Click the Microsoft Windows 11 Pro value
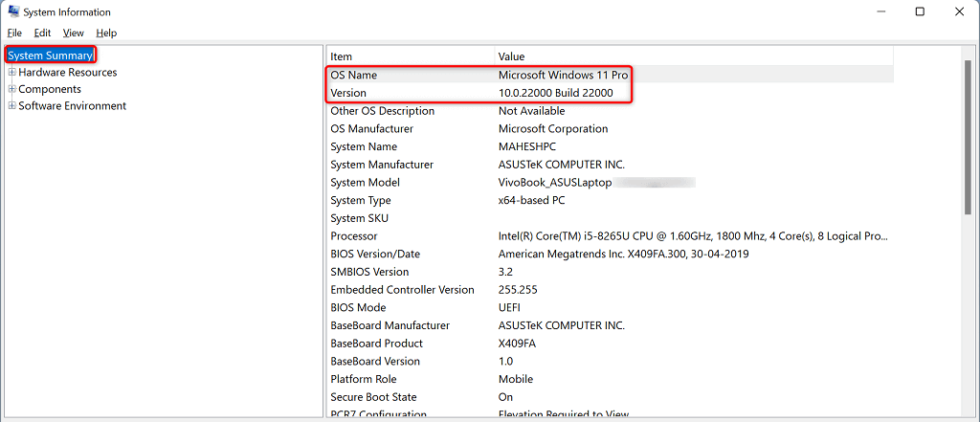The image size is (980, 422). (x=563, y=75)
